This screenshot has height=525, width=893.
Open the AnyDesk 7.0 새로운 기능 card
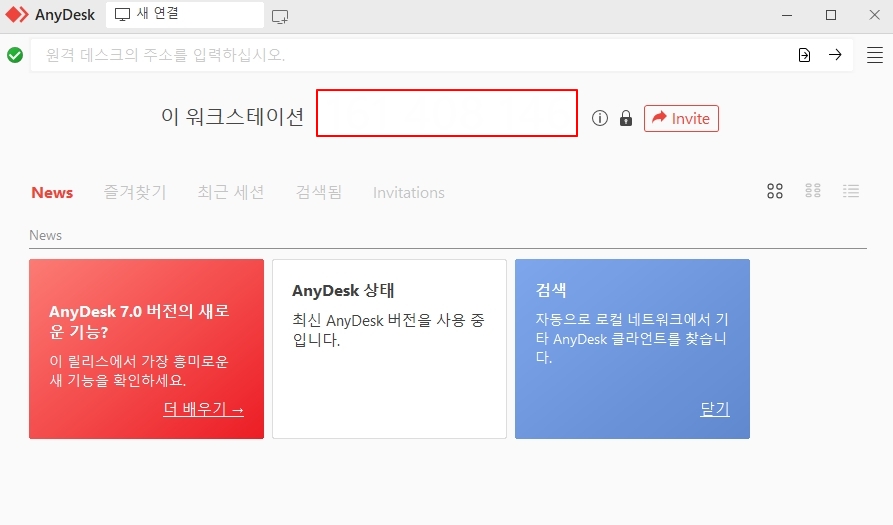click(146, 348)
